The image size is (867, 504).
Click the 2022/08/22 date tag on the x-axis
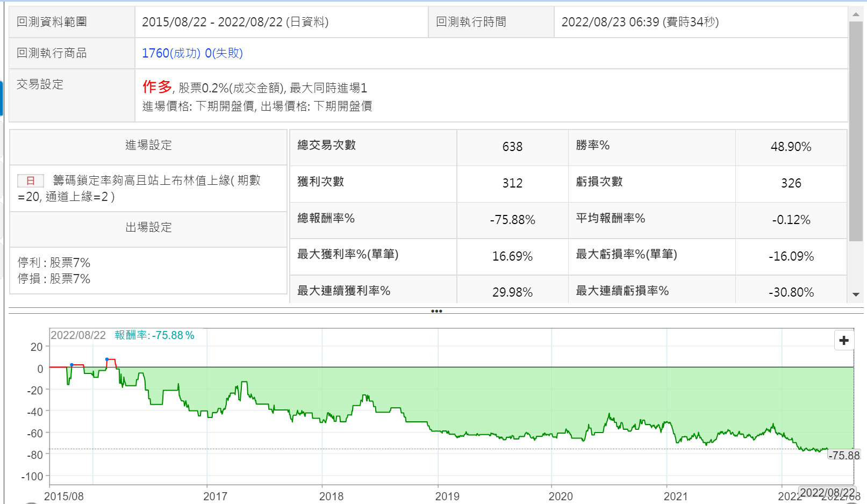point(827,492)
